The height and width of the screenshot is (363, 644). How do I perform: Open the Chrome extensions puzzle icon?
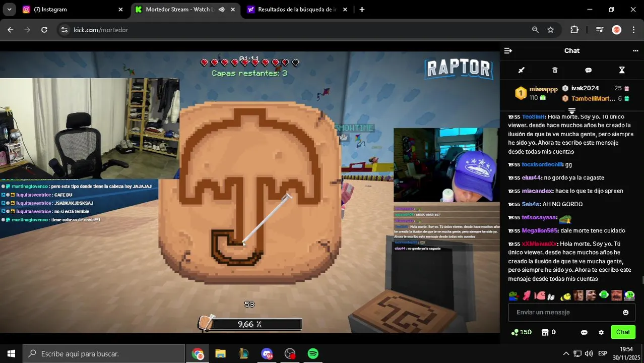pos(574,30)
